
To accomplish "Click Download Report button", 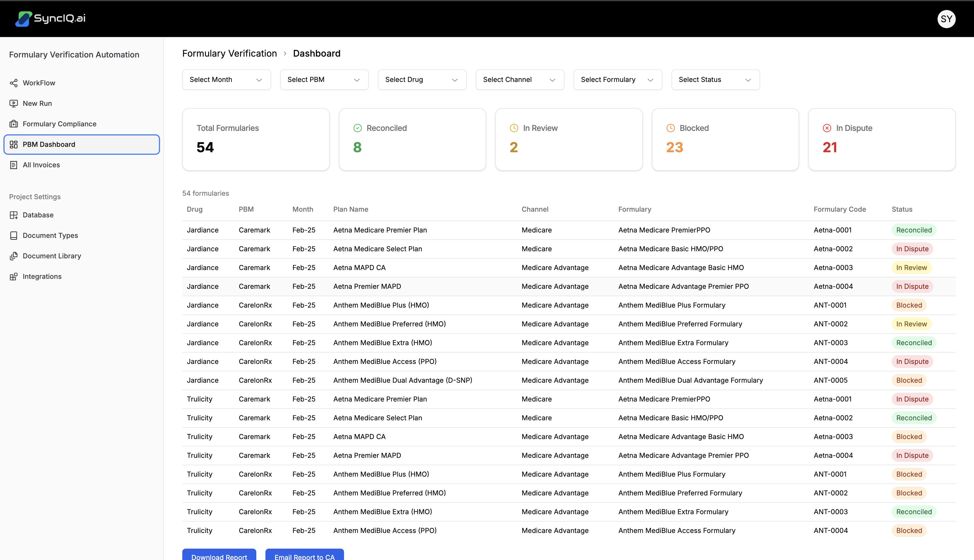I will (x=219, y=556).
